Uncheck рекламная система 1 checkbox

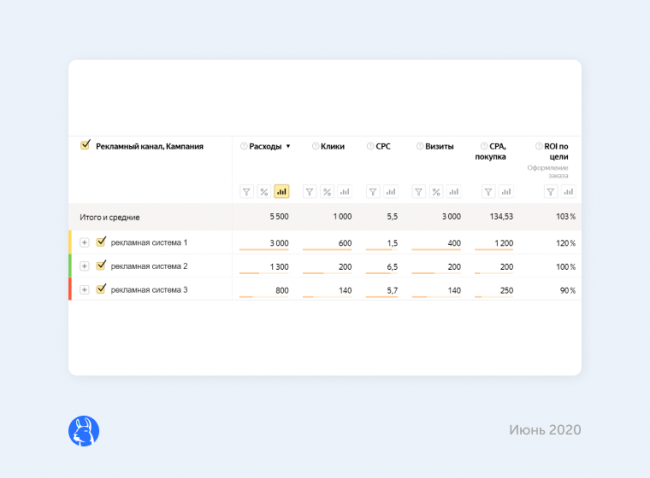101,242
